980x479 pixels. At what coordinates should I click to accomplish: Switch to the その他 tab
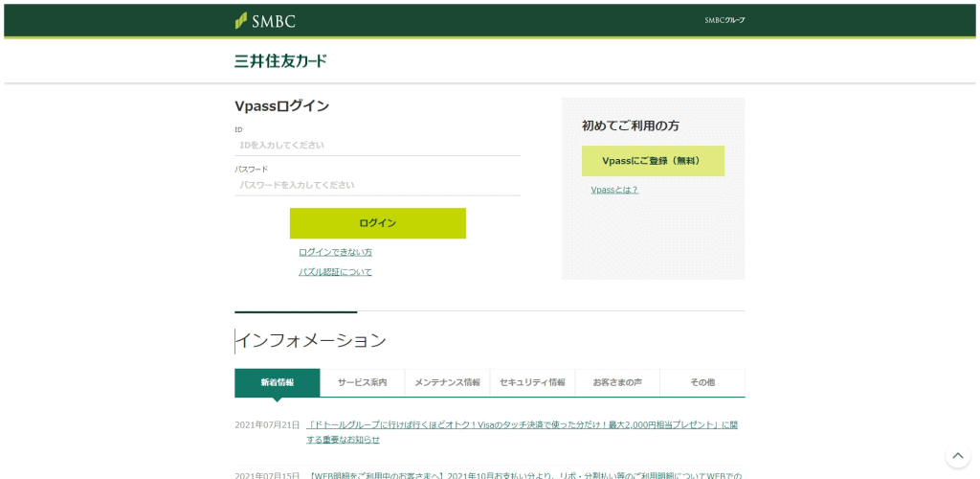click(x=702, y=382)
